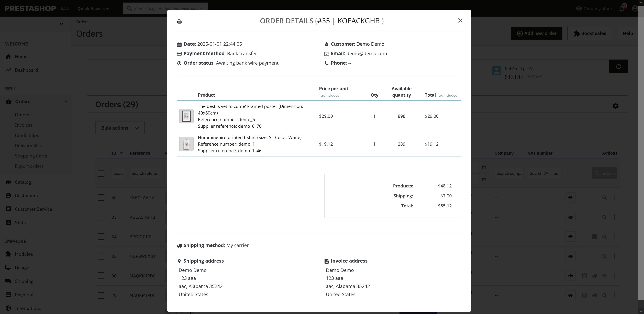Image resolution: width=644 pixels, height=314 pixels.
Task: Preview order 34 with magnifier icon
Action: (x=605, y=237)
